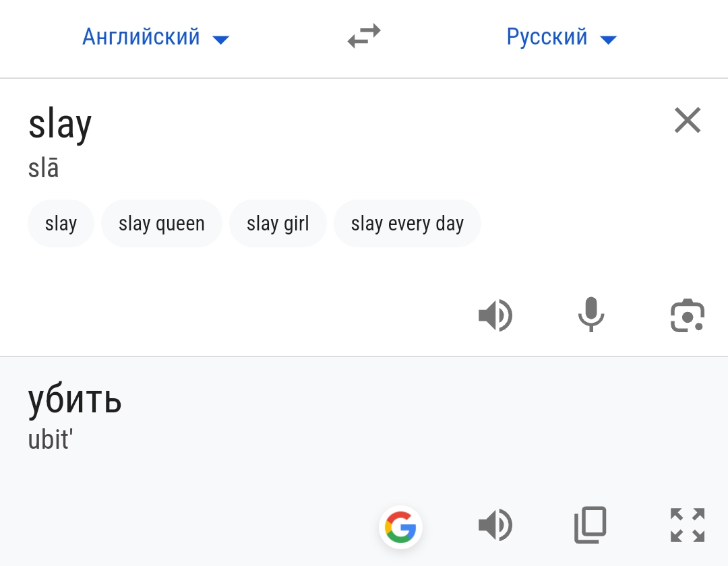Select the 'slay' suggestion chip
Image resolution: width=728 pixels, height=566 pixels.
[61, 224]
